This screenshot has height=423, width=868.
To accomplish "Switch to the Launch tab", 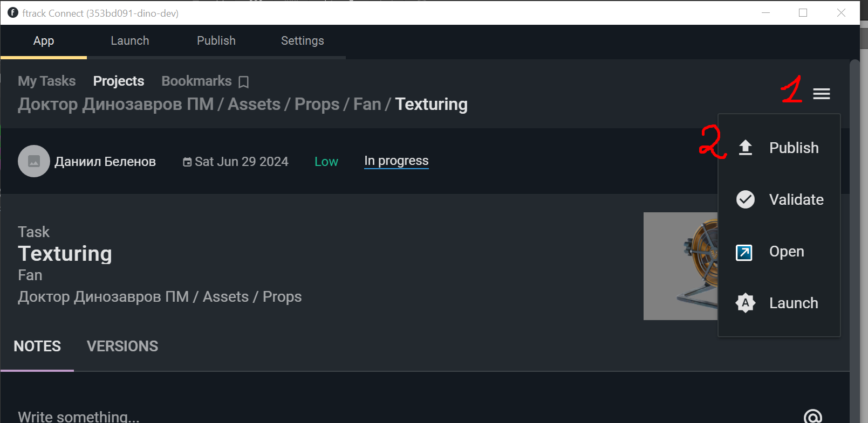I will pos(130,41).
